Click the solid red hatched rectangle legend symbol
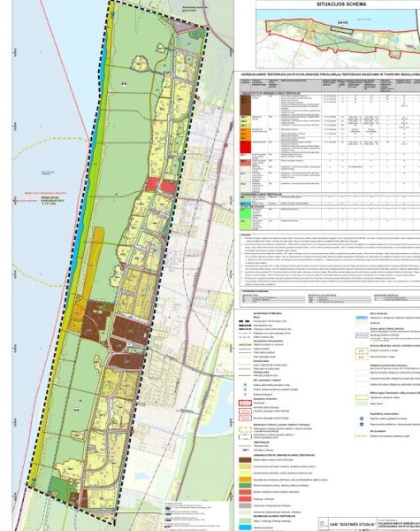The height and width of the screenshot is (531, 420). 245,403
